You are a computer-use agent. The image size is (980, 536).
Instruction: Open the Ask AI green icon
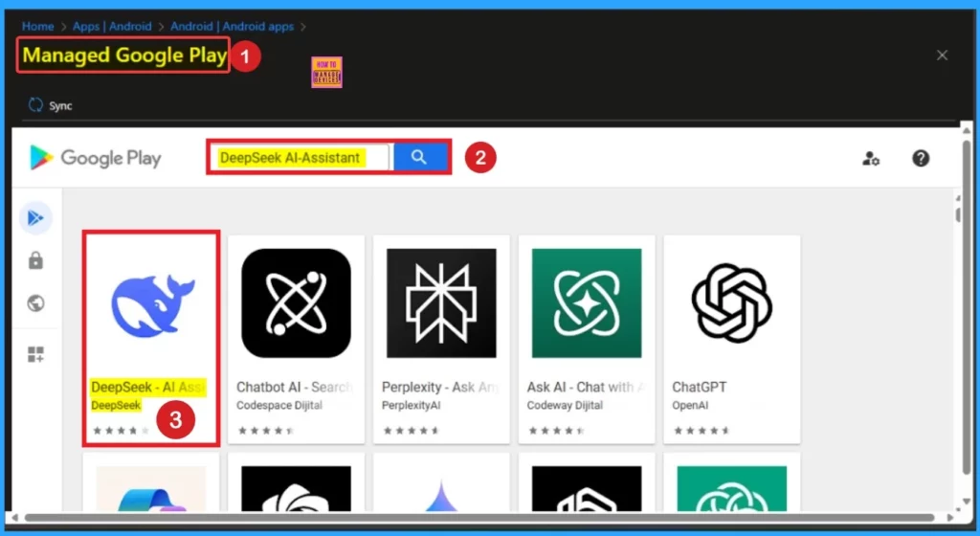pyautogui.click(x=587, y=303)
